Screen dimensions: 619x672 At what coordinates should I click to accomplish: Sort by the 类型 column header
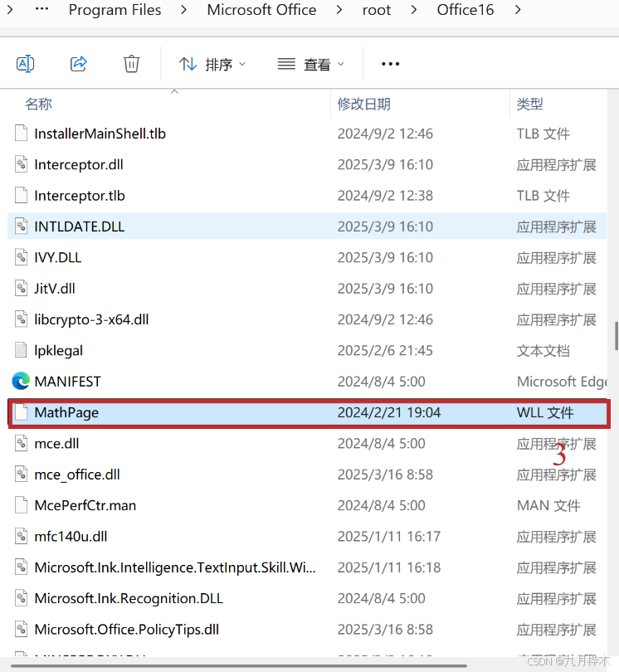tap(529, 104)
